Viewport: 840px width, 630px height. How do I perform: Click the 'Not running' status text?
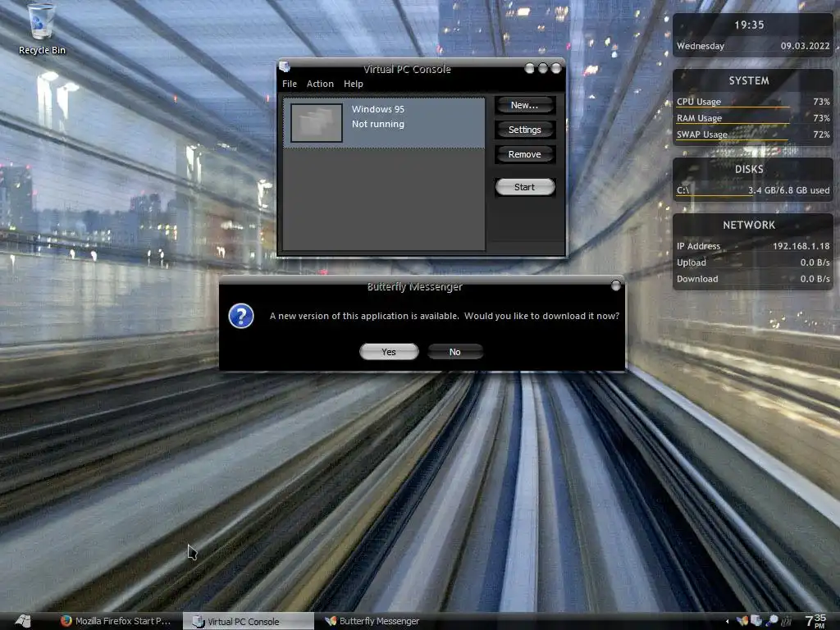[377, 125]
